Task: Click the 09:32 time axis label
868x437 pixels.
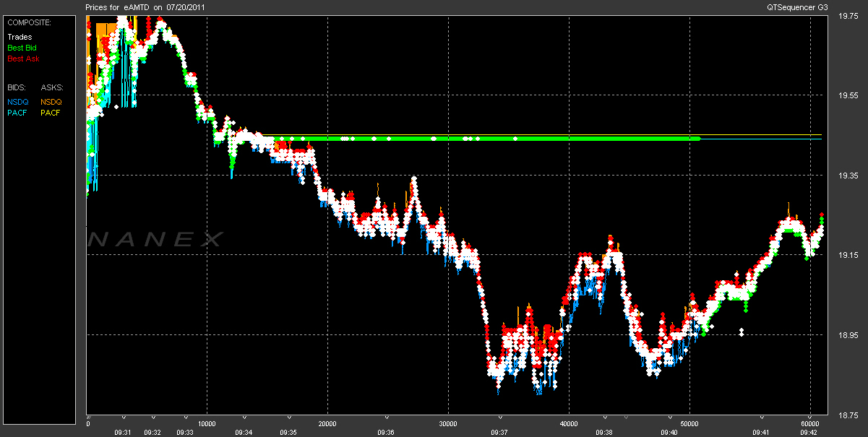Action: click(x=152, y=432)
